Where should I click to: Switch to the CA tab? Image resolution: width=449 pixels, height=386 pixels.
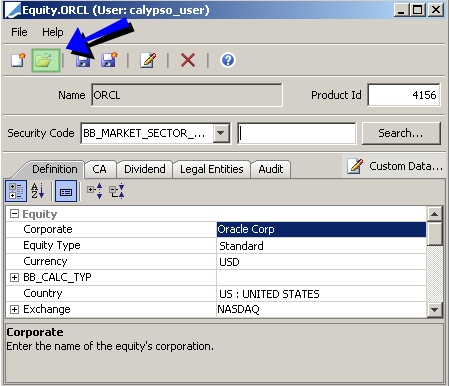(x=99, y=169)
